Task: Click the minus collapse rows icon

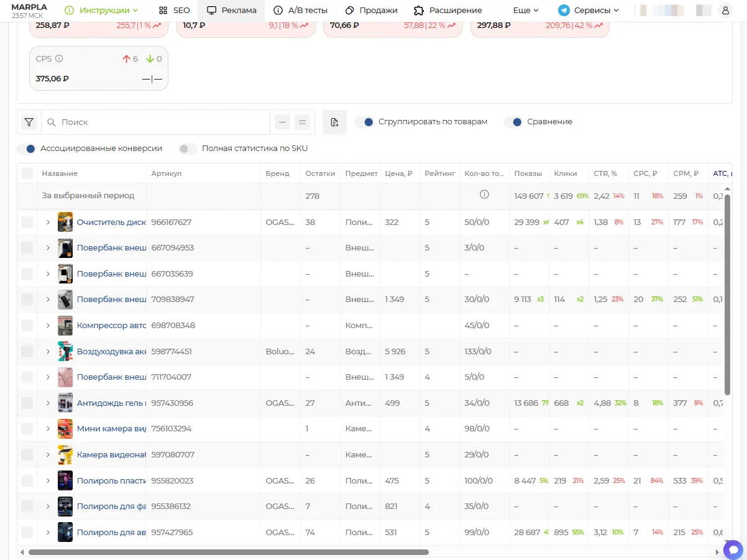Action: [283, 122]
